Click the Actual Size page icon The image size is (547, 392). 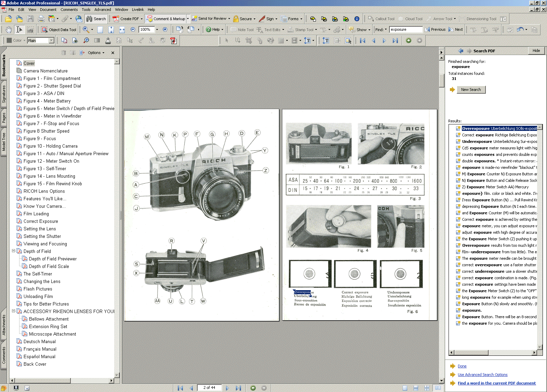pos(100,30)
